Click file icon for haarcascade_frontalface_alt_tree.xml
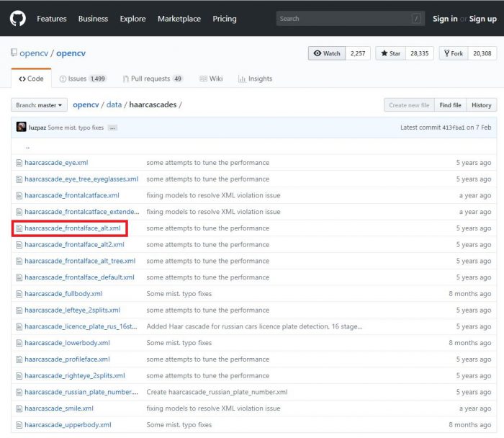 click(19, 261)
